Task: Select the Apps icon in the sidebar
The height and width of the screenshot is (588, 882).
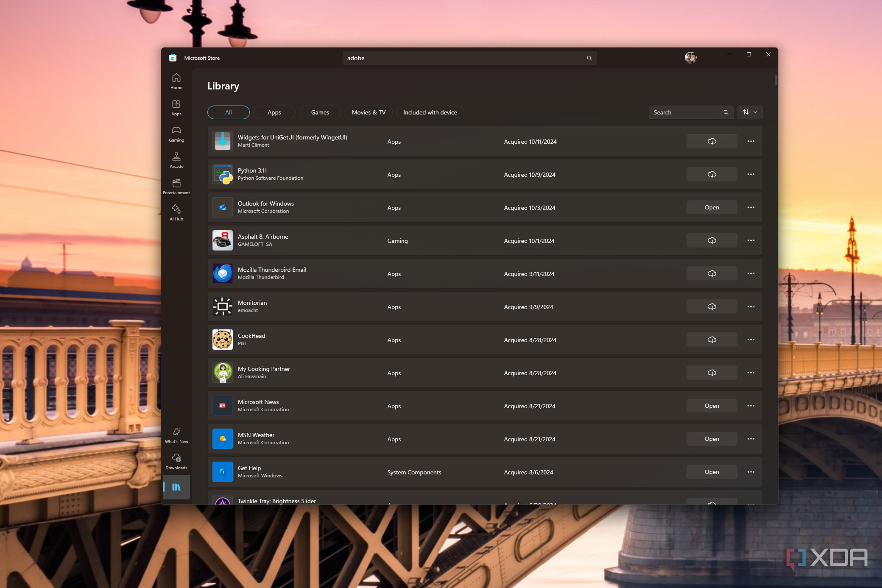Action: coord(176,107)
